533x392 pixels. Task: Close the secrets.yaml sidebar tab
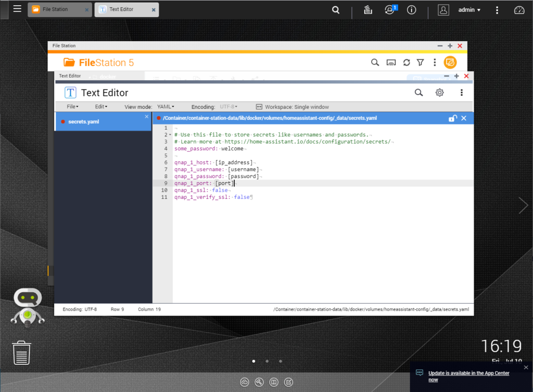coord(146,117)
